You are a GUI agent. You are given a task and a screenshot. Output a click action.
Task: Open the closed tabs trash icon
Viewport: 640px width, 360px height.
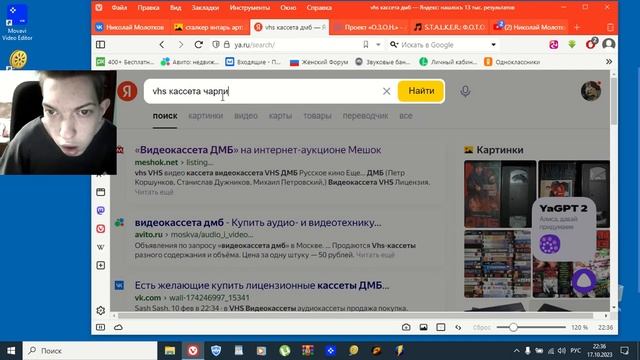tap(610, 27)
